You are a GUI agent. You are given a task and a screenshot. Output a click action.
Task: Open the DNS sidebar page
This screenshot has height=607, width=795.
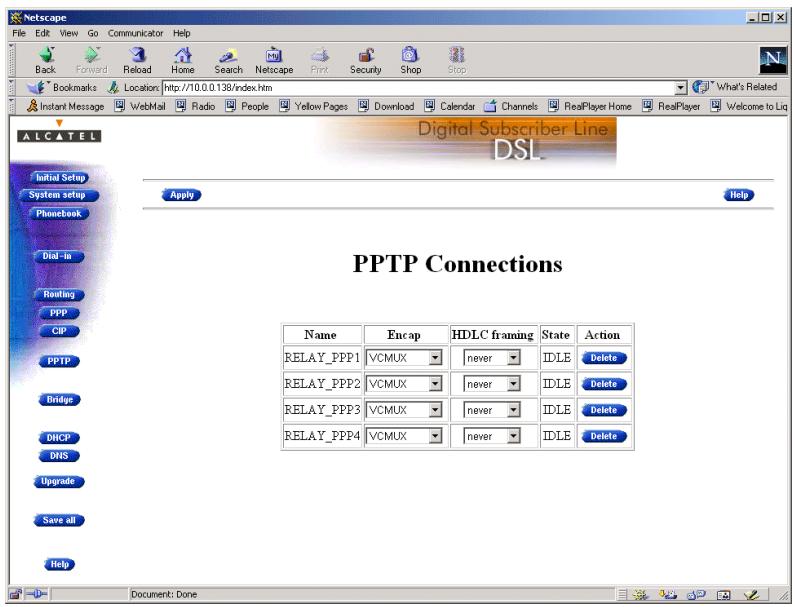tap(59, 455)
